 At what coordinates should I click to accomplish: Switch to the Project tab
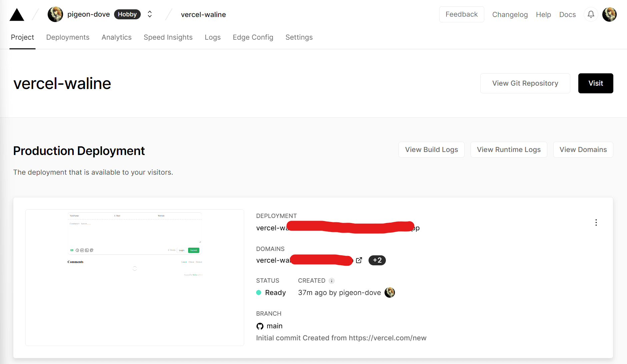coord(22,37)
